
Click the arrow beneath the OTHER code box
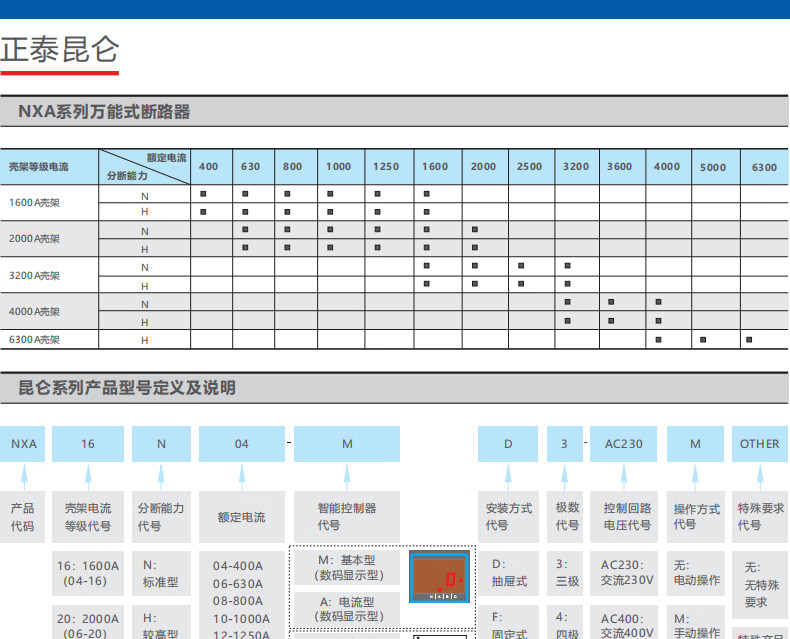(x=760, y=474)
